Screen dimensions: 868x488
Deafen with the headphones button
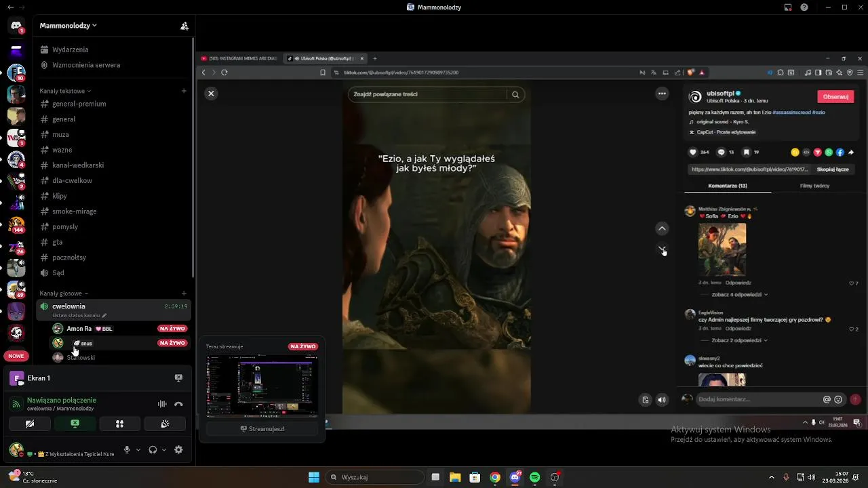click(153, 450)
